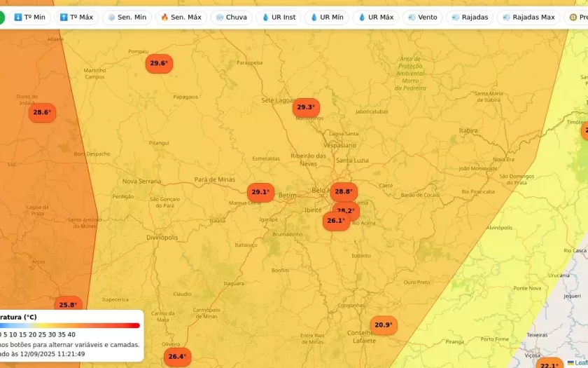Click the 28.6° marker near Dores do Indaiá
Viewport: 588px width, 368px height.
(42, 112)
